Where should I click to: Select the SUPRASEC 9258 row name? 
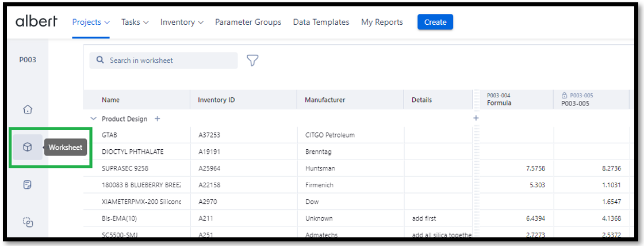click(x=125, y=168)
